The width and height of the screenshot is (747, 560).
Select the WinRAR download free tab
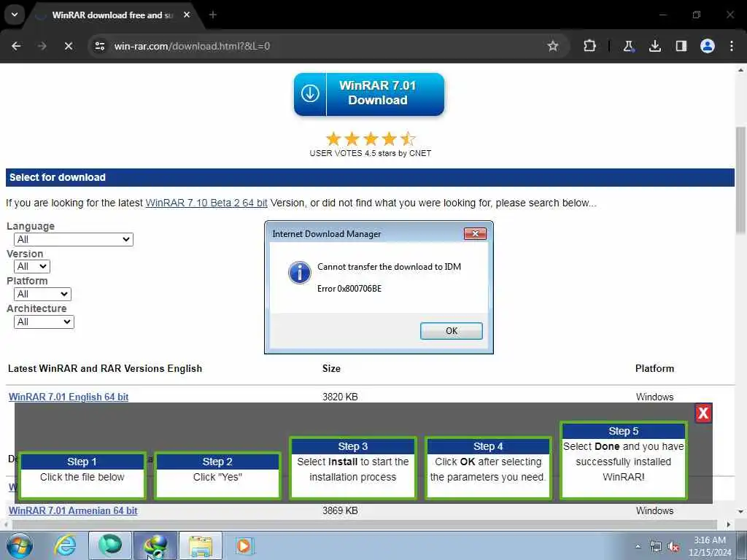[x=112, y=15]
